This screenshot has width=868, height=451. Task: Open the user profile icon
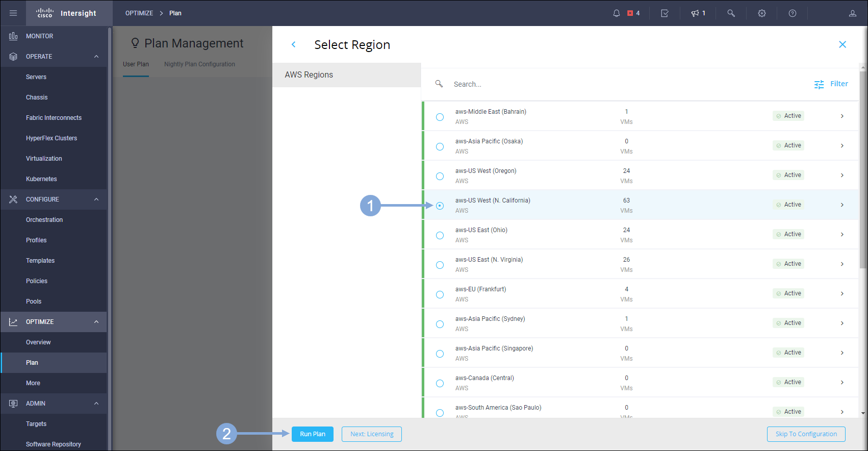tap(853, 13)
